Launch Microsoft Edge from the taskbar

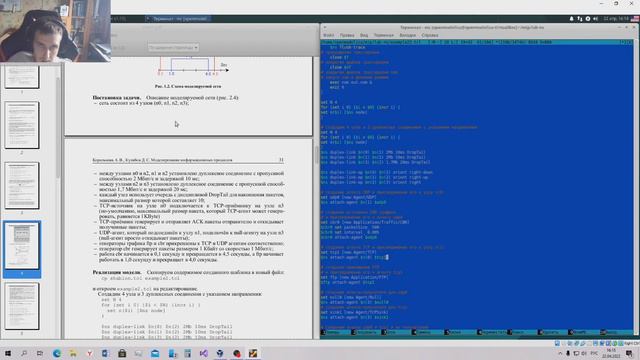[x=57, y=353]
